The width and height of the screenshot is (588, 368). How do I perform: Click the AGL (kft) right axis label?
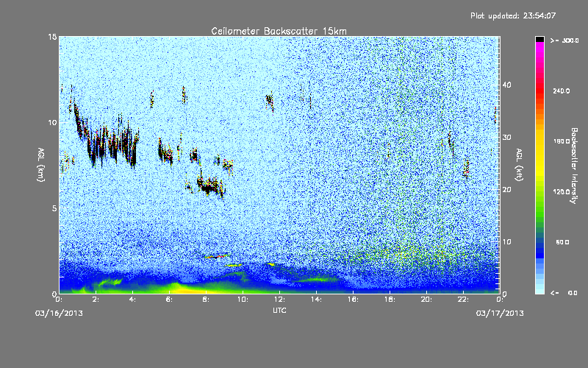(520, 164)
